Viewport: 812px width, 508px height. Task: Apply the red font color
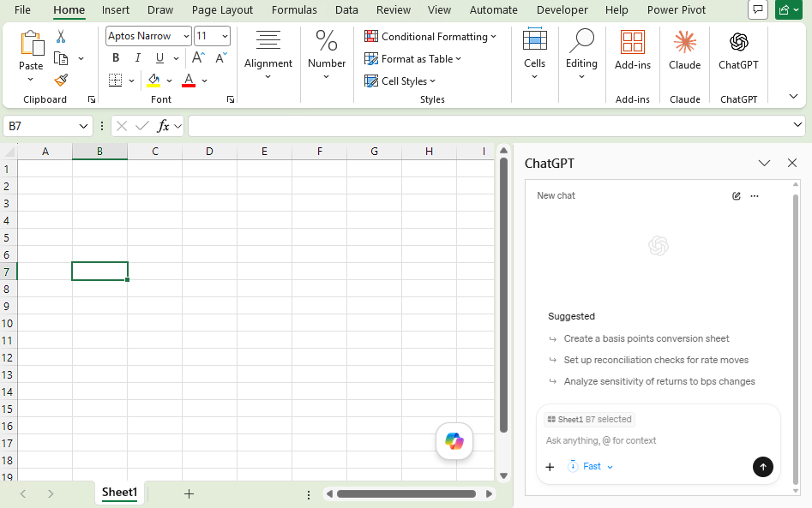click(189, 81)
